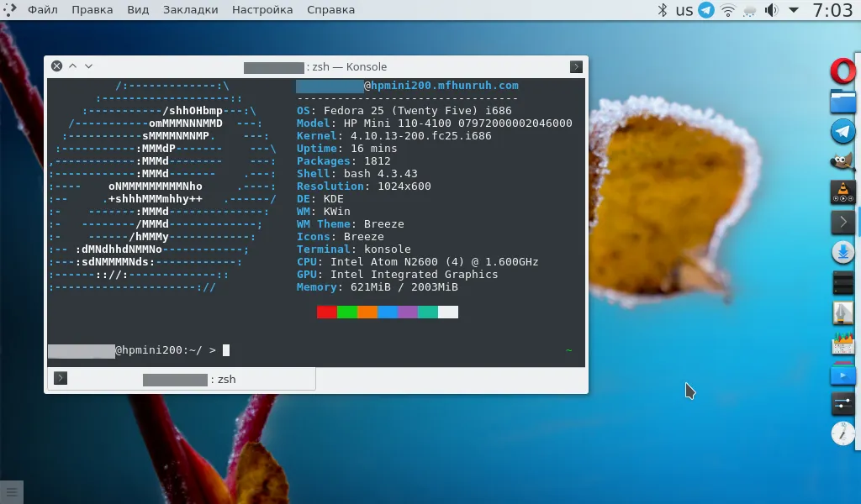861x504 pixels.
Task: Click the Bluetooth tray icon
Action: click(x=663, y=10)
